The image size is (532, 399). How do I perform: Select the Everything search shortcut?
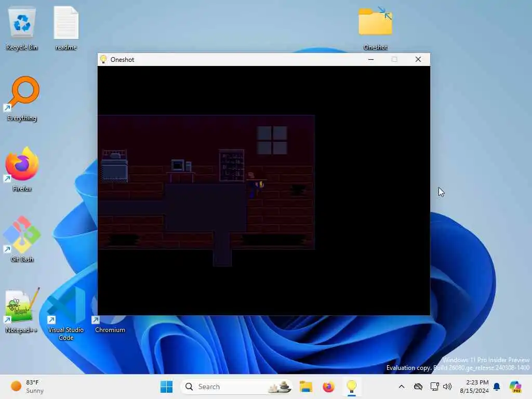[x=22, y=98]
